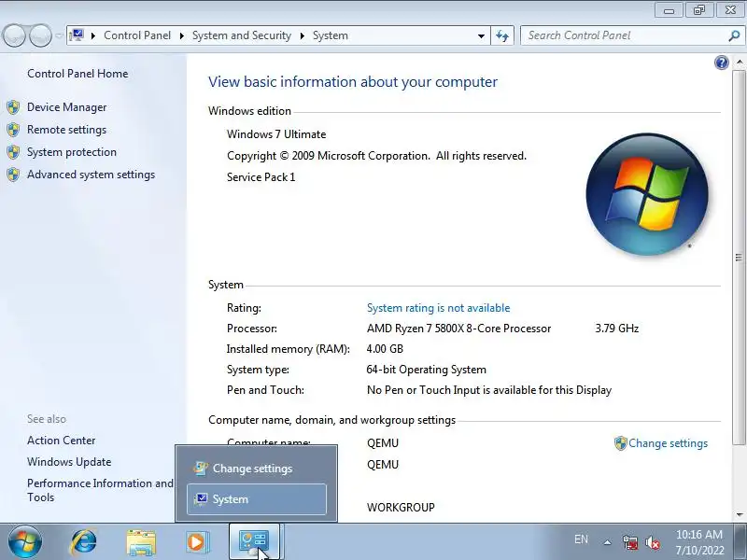747x560 pixels.
Task: Click the 3.79 GHz processor speed
Action: [x=617, y=329]
